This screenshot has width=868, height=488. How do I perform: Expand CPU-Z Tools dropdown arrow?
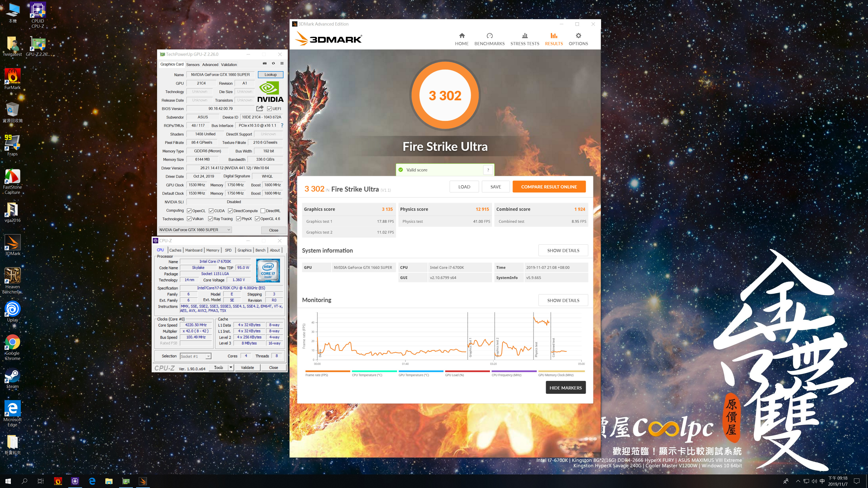click(231, 367)
